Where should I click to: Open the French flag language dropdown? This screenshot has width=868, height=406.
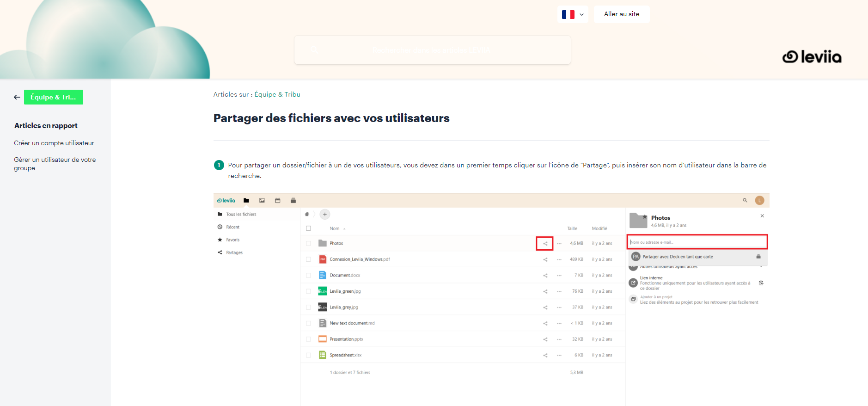tap(573, 14)
